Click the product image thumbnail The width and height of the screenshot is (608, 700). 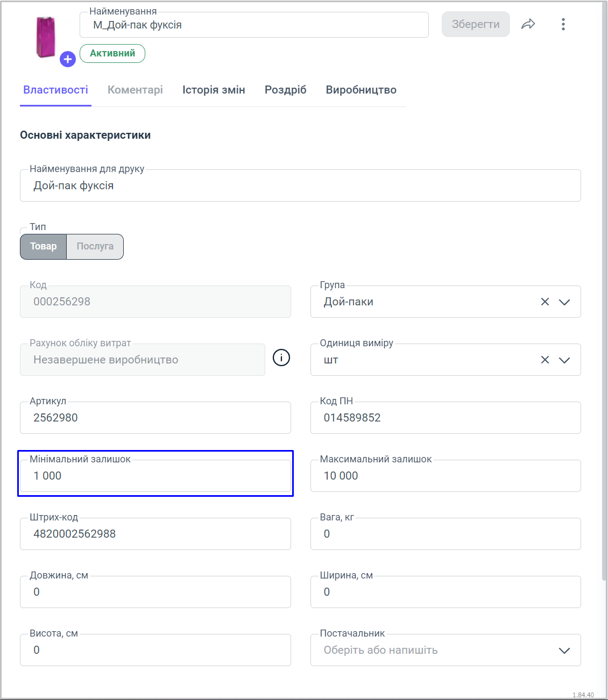click(x=45, y=37)
